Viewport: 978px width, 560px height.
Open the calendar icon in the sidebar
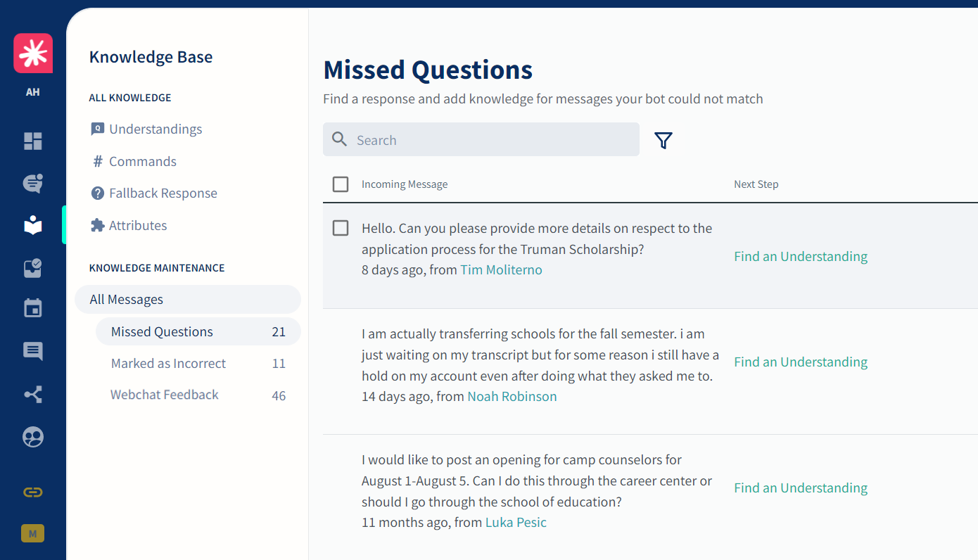coord(33,308)
